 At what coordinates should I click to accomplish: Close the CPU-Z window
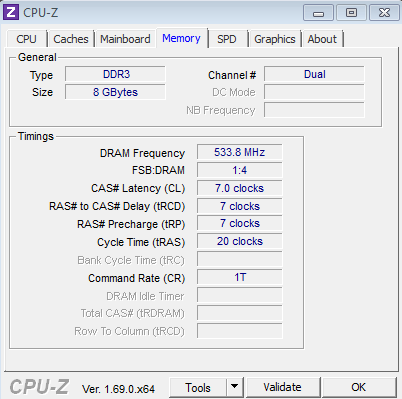pos(384,13)
